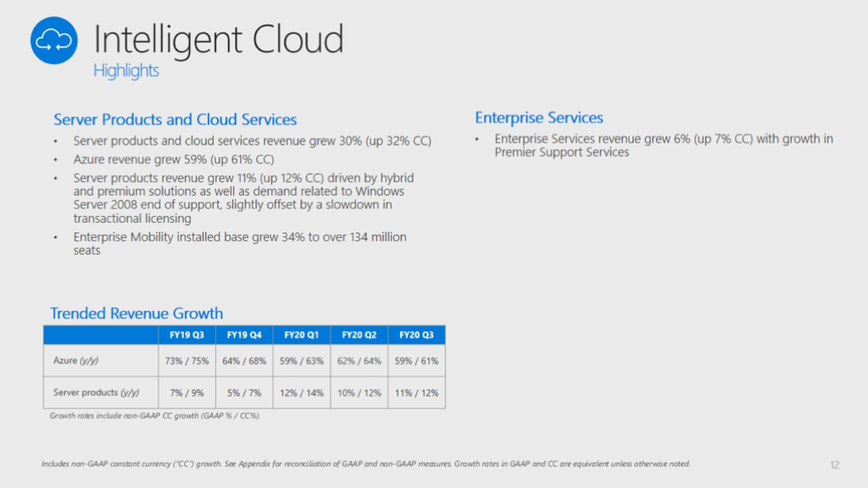
Task: Click the Intelligent Cloud slide title
Action: (x=218, y=40)
